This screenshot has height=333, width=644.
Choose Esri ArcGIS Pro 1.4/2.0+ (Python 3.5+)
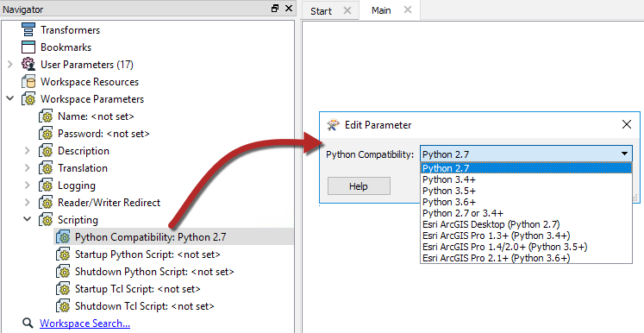(526, 247)
